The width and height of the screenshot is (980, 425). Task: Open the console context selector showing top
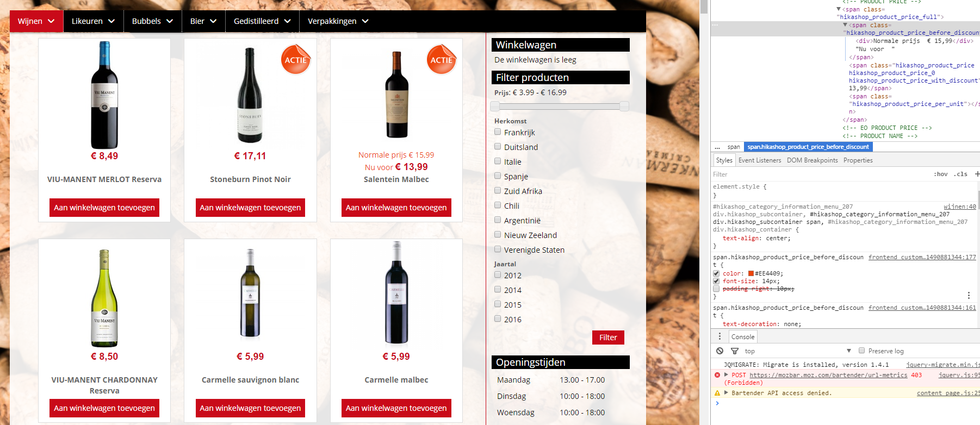(798, 351)
